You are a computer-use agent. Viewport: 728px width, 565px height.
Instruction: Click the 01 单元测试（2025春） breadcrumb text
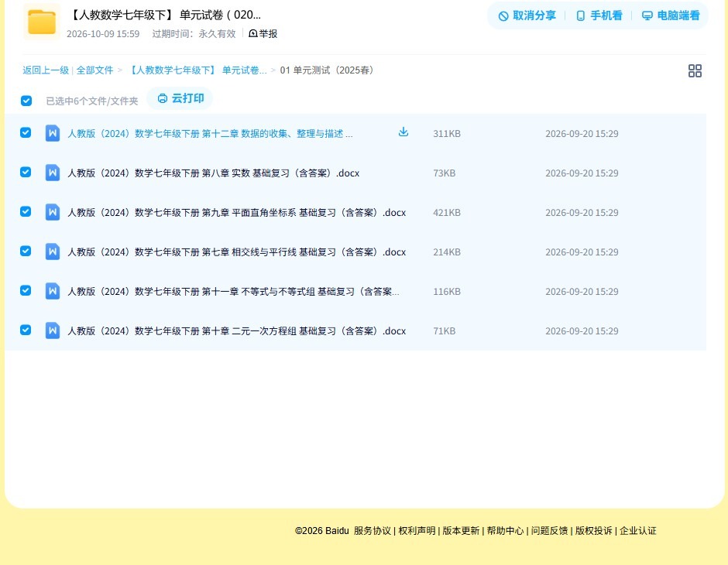coord(328,70)
